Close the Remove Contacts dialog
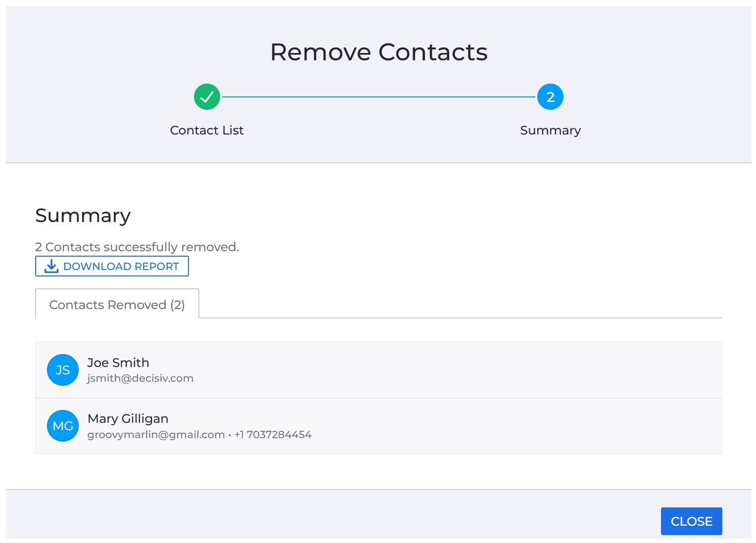The image size is (756, 543). click(x=691, y=521)
